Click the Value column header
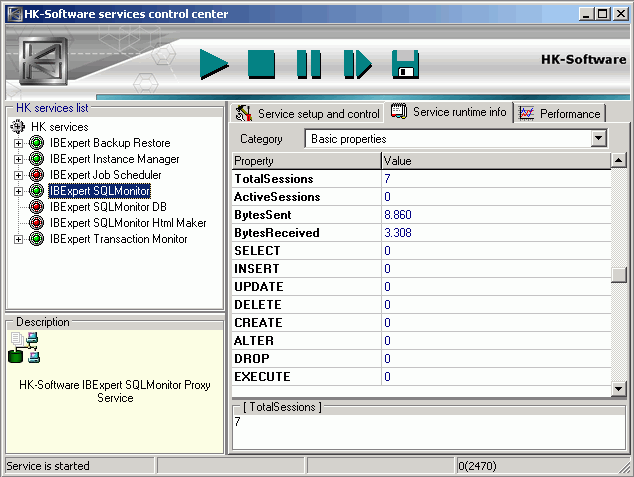 click(496, 160)
